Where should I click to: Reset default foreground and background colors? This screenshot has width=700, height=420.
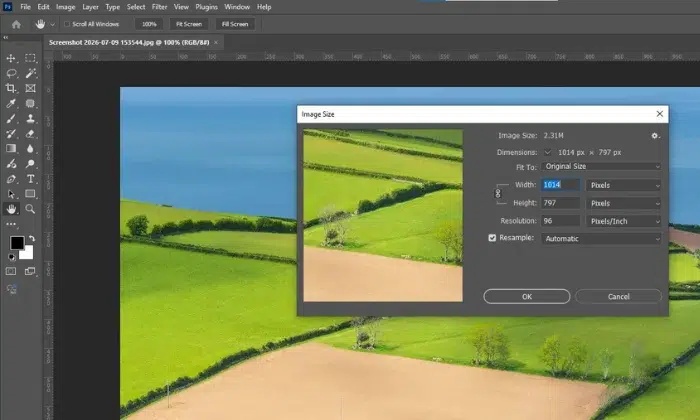[12, 257]
